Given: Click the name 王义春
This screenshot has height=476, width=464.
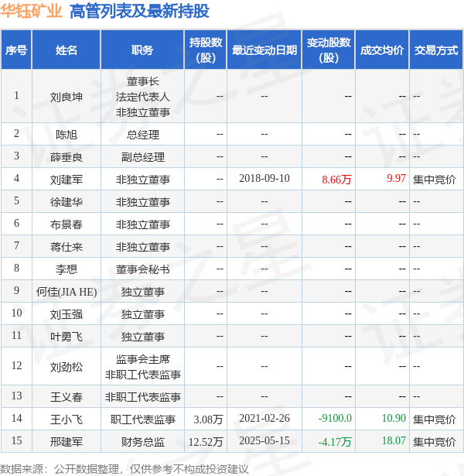Looking at the screenshot, I should tap(66, 397).
